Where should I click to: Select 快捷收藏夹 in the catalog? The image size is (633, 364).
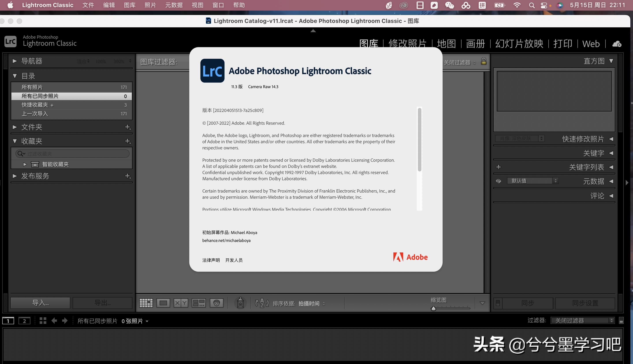(x=71, y=105)
